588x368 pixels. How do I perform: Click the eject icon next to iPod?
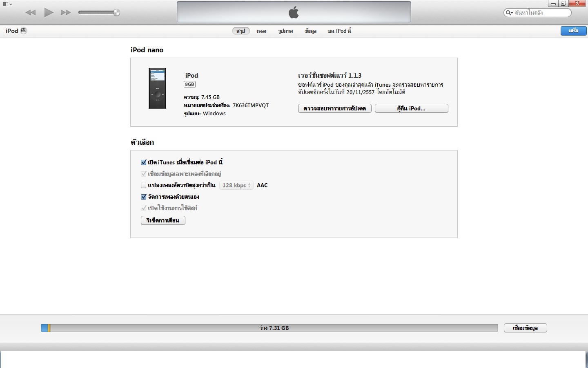[24, 31]
